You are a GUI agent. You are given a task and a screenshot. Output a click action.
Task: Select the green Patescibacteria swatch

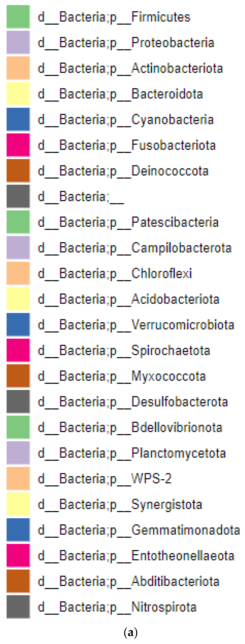coord(18,222)
